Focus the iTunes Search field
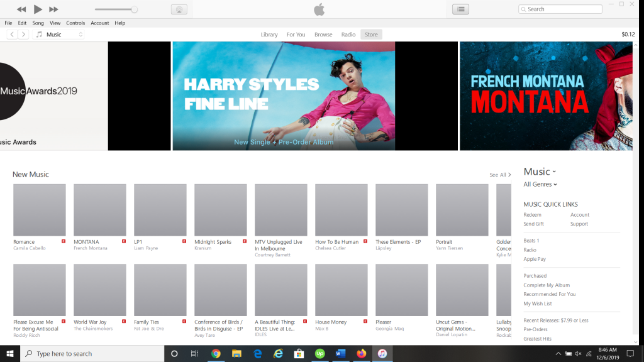 coord(560,9)
